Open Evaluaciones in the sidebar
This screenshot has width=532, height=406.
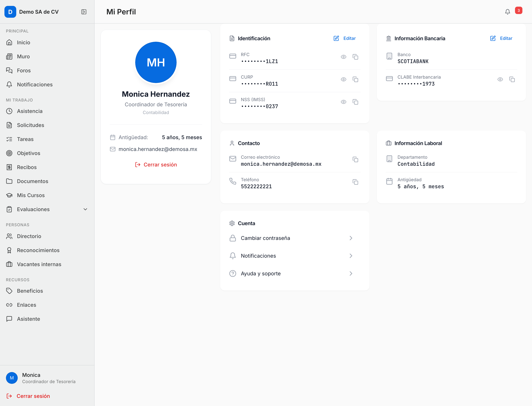47,209
